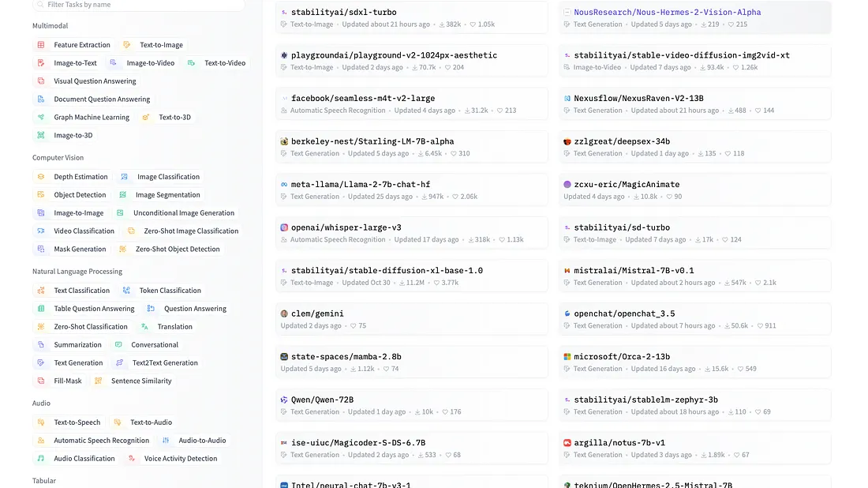Click the Text-to-Image task icon in the sidebar

coord(127,45)
